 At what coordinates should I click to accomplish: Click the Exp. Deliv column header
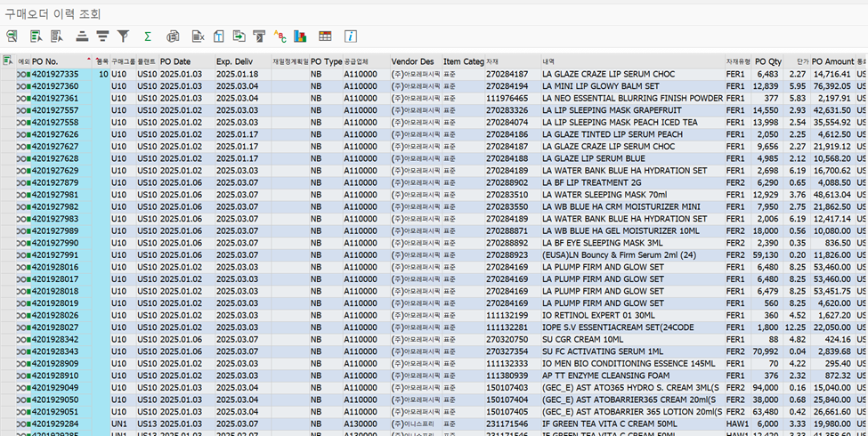(242, 61)
